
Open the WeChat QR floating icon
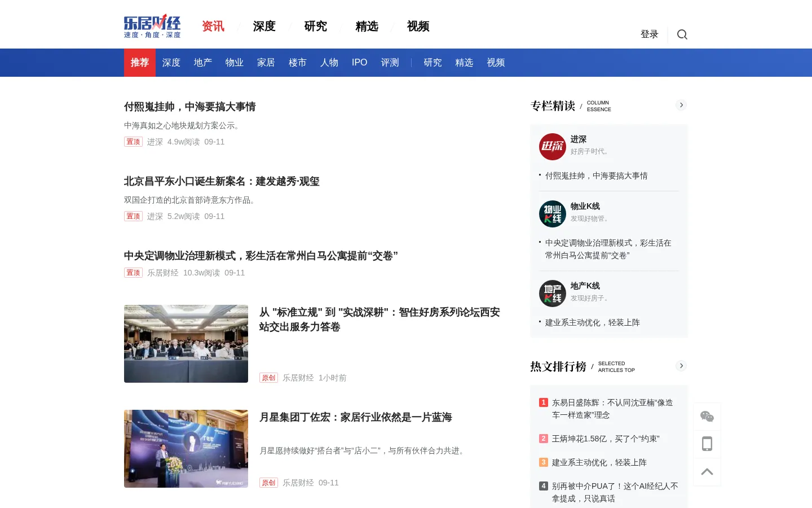(707, 417)
